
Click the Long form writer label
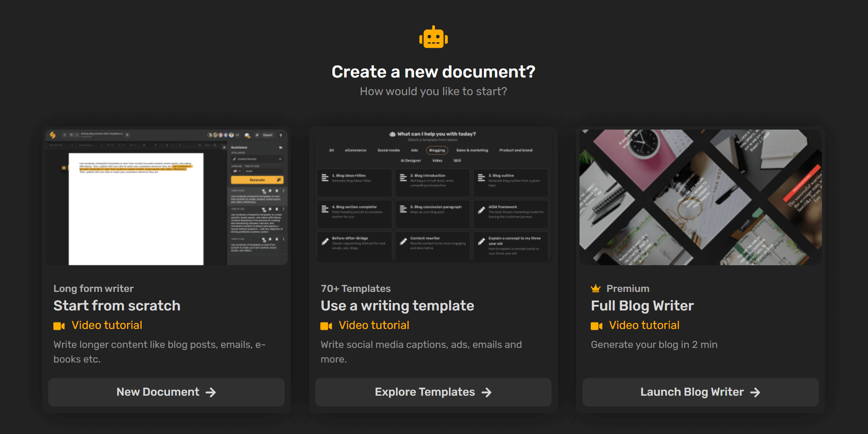click(93, 288)
